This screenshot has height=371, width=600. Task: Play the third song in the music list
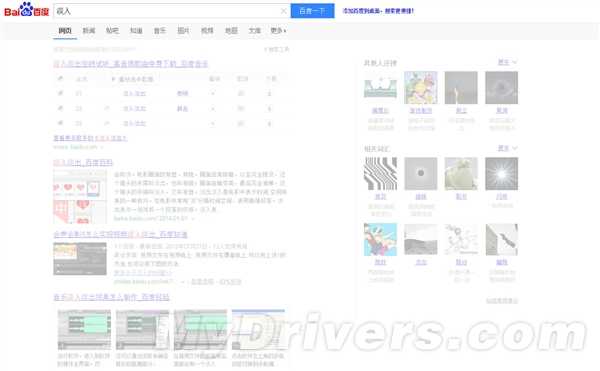[60, 123]
